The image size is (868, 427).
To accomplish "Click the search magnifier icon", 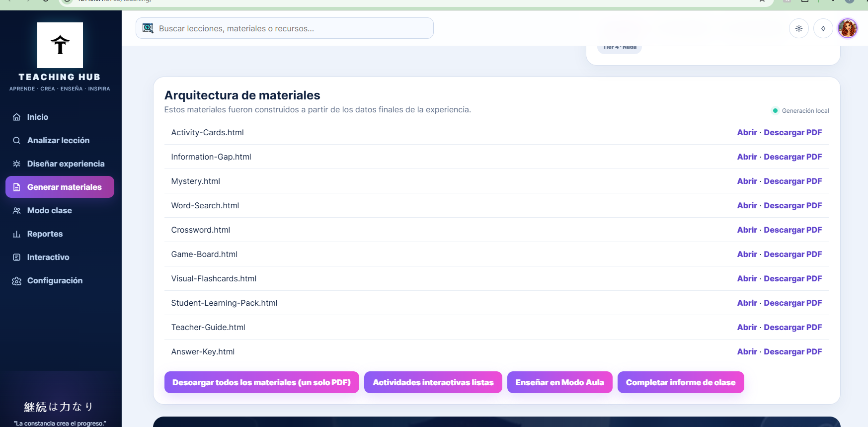I will click(148, 28).
